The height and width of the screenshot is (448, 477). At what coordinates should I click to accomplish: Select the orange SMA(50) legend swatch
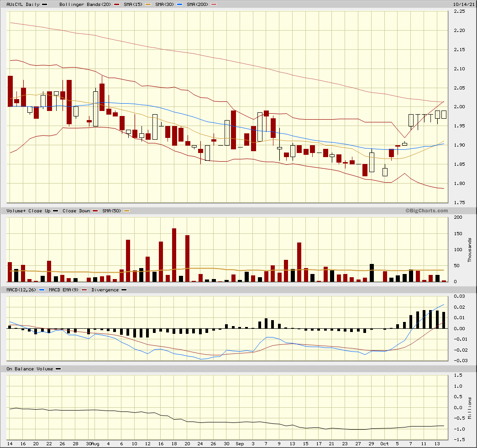(126, 211)
